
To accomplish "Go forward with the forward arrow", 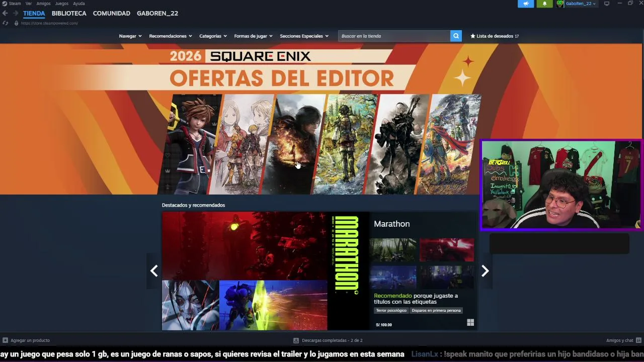I will pyautogui.click(x=15, y=14).
